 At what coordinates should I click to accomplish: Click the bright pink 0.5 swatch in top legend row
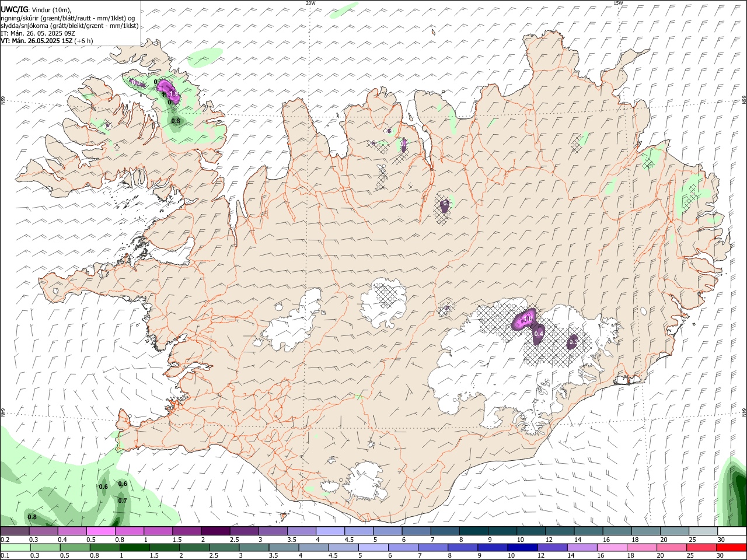tap(101, 531)
